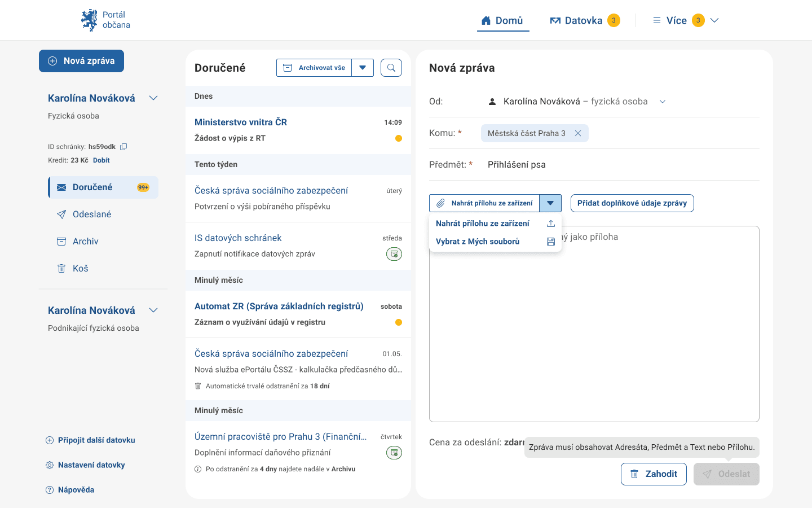Remove recipient Městská část Praha 3

coord(578,133)
